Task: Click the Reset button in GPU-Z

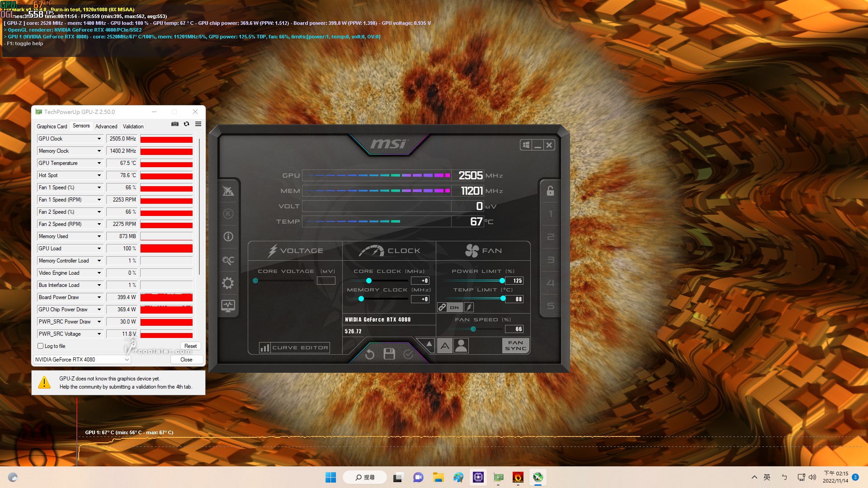Action: tap(190, 346)
